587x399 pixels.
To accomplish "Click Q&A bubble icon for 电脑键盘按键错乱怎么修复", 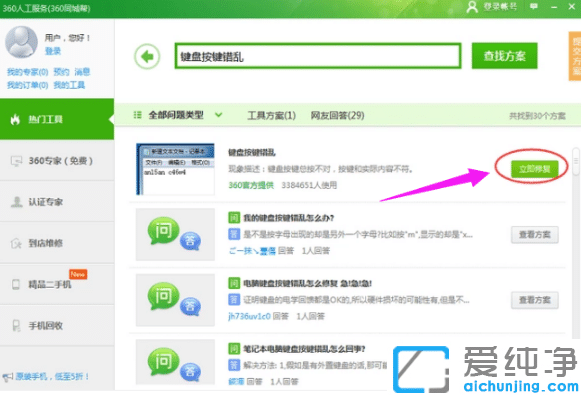I will coord(175,300).
